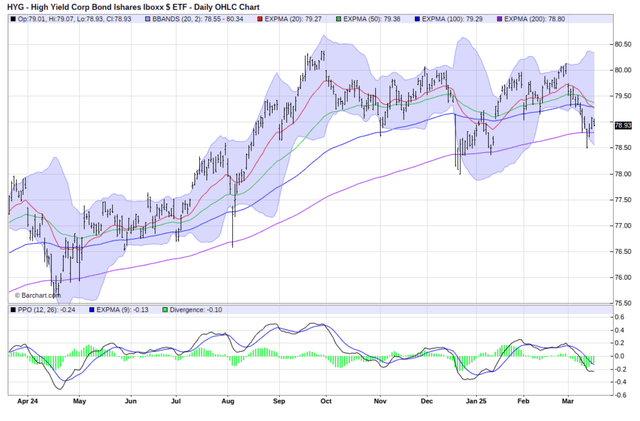Image resolution: width=640 pixels, height=421 pixels.
Task: Click the 'Feb' date axis label
Action: tap(523, 401)
